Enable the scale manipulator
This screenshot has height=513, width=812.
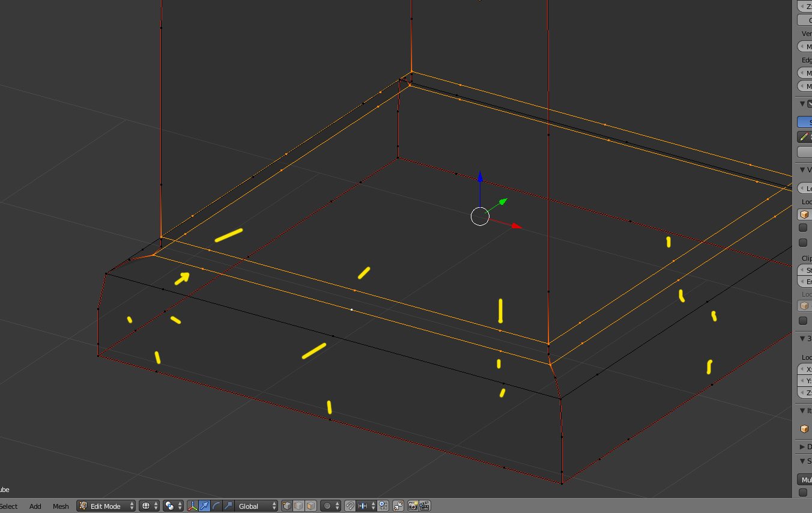click(229, 506)
